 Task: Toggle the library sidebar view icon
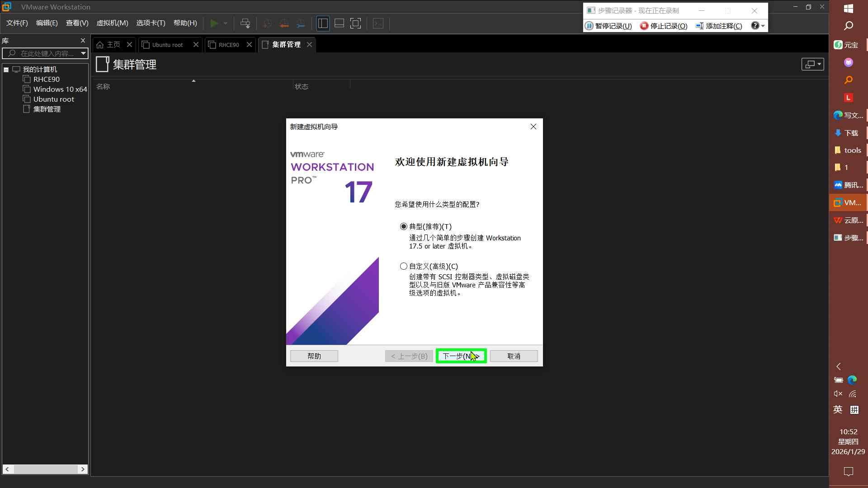click(x=323, y=23)
